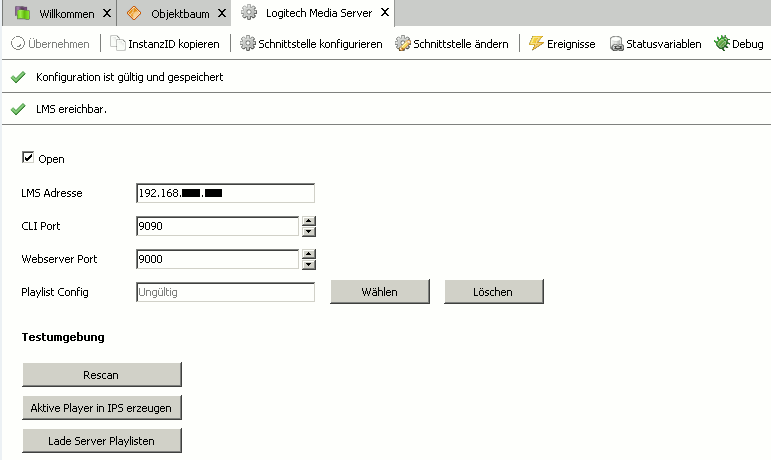Viewport: 771px width, 460px height.
Task: Decrease the Webserver Port value
Action: pyautogui.click(x=309, y=264)
